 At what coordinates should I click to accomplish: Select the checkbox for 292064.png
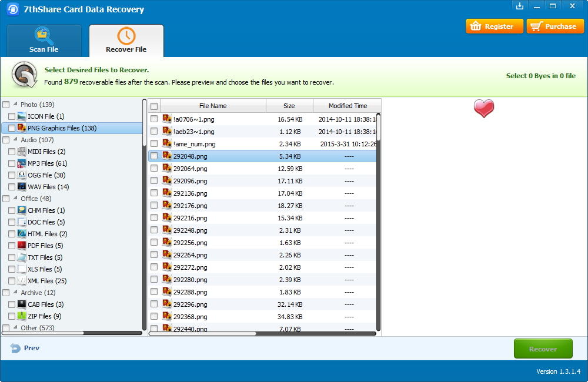pos(153,168)
